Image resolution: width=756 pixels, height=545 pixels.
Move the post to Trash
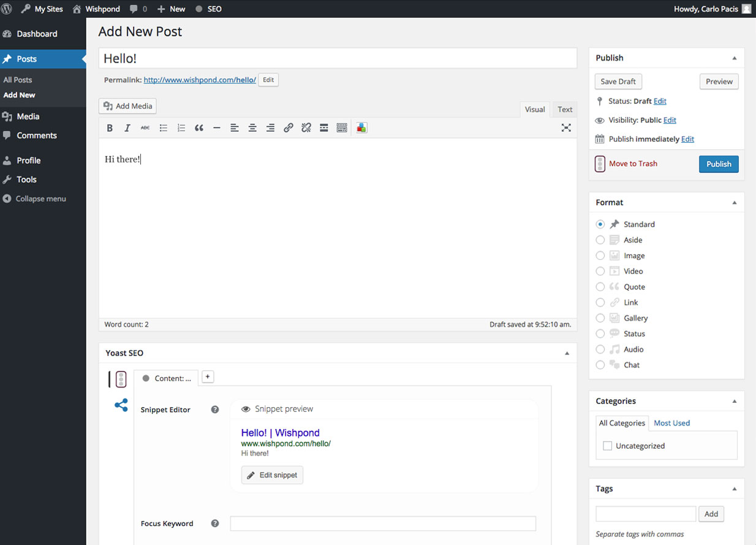(x=633, y=164)
